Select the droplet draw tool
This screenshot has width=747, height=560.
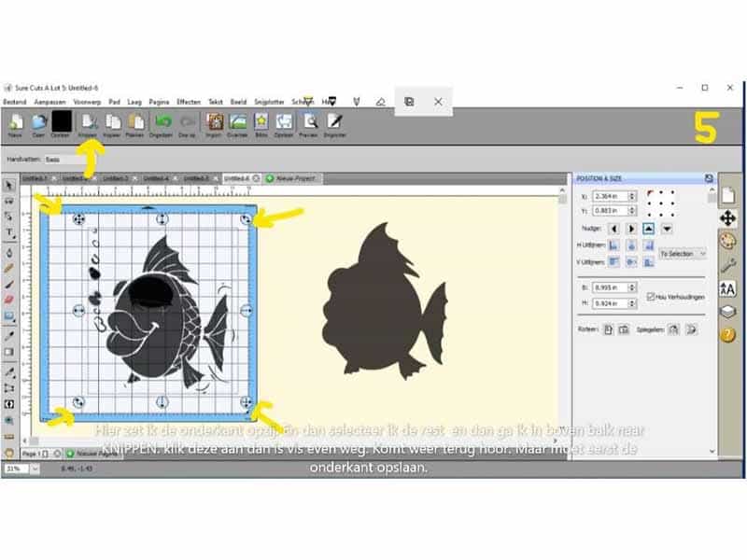[9, 252]
